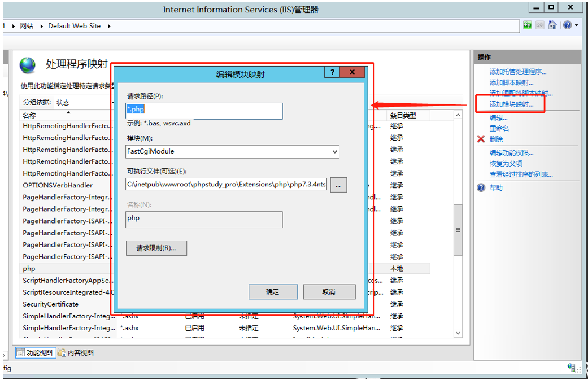Click the help question mark on the dialog titlebar
The height and width of the screenshot is (380, 588).
(332, 72)
